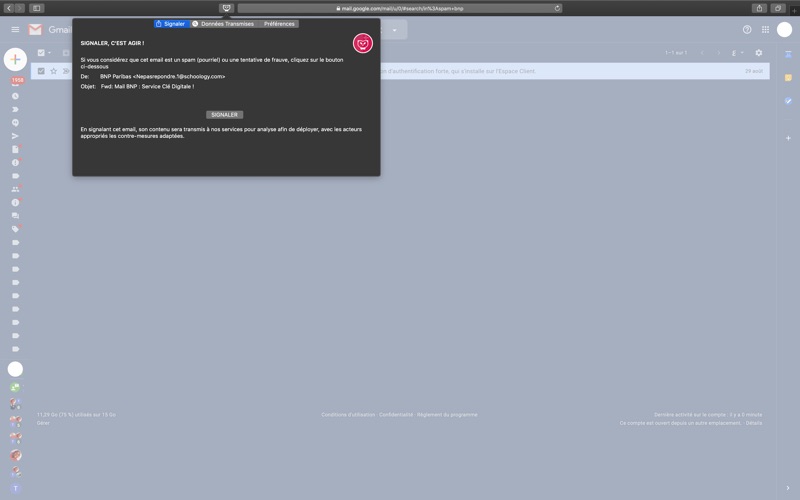
Task: Collapse side panel with bottom-right chevron
Action: [788, 488]
